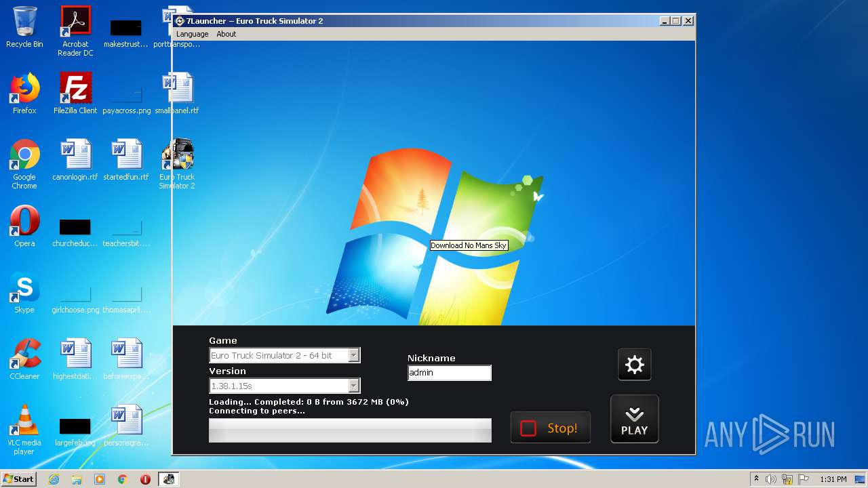Open the Start menu
The image size is (868, 488).
[19, 479]
